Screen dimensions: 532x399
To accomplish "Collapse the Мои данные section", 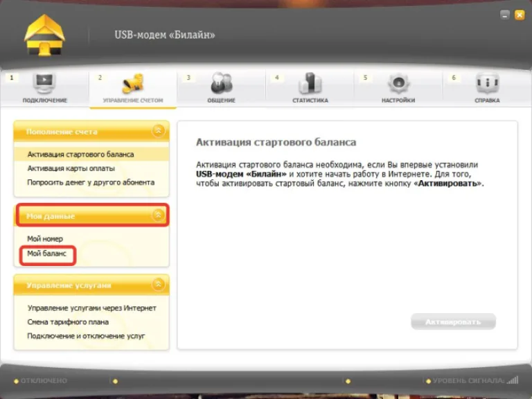I will [158, 215].
